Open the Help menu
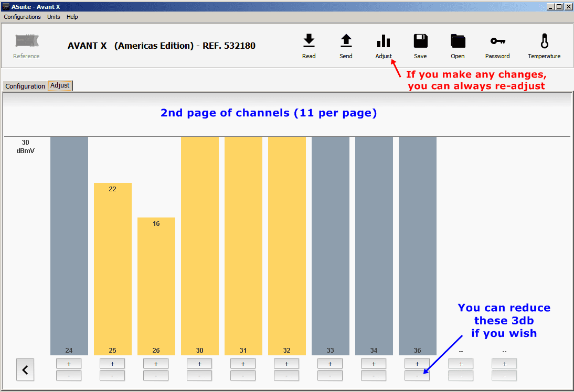This screenshot has width=574, height=392. point(72,17)
